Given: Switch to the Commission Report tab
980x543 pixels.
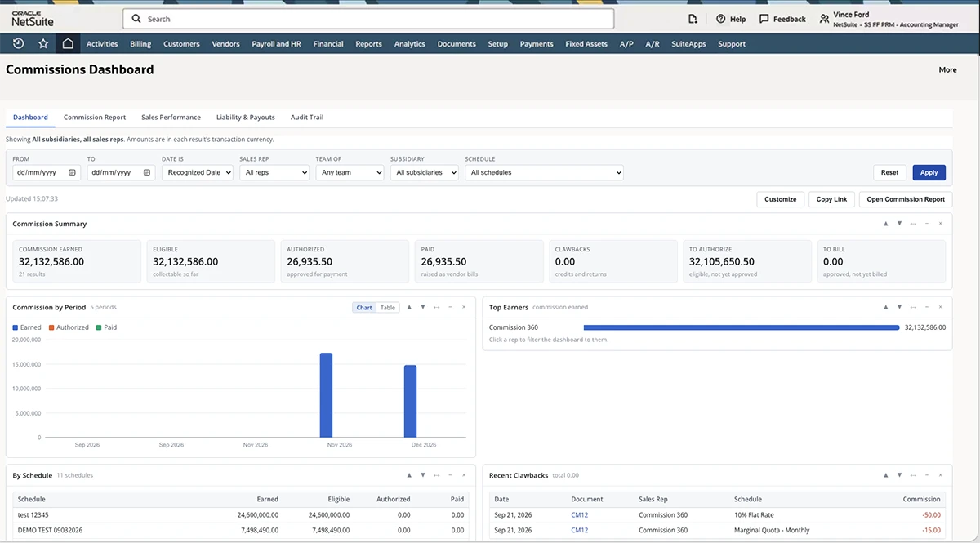Looking at the screenshot, I should tap(95, 118).
